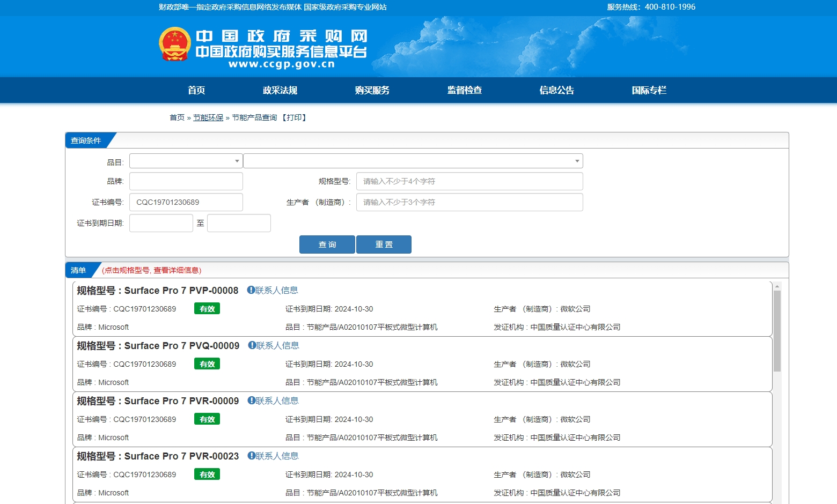Viewport: 837px width, 504px height.
Task: Click the 【打印】 print link
Action: tap(295, 117)
